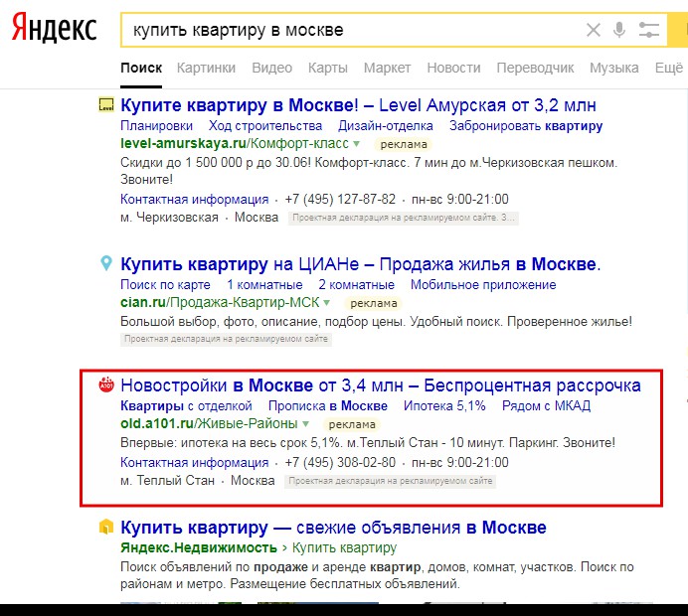The image size is (688, 616).
Task: Click the Яндекс.Недвижимость yellow favicon
Action: 106,527
